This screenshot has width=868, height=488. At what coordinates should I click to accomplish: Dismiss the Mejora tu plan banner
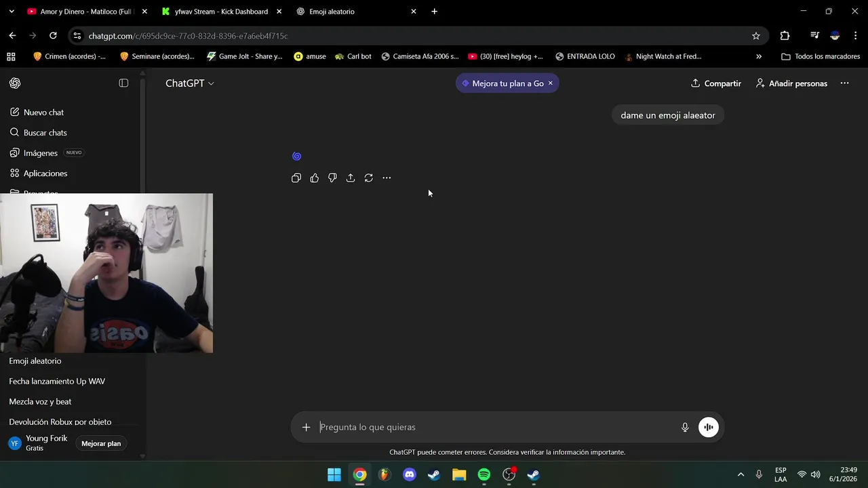coord(550,83)
